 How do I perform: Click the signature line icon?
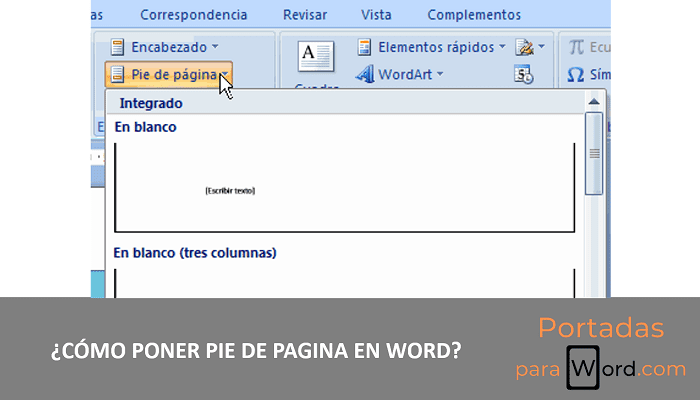tap(525, 47)
